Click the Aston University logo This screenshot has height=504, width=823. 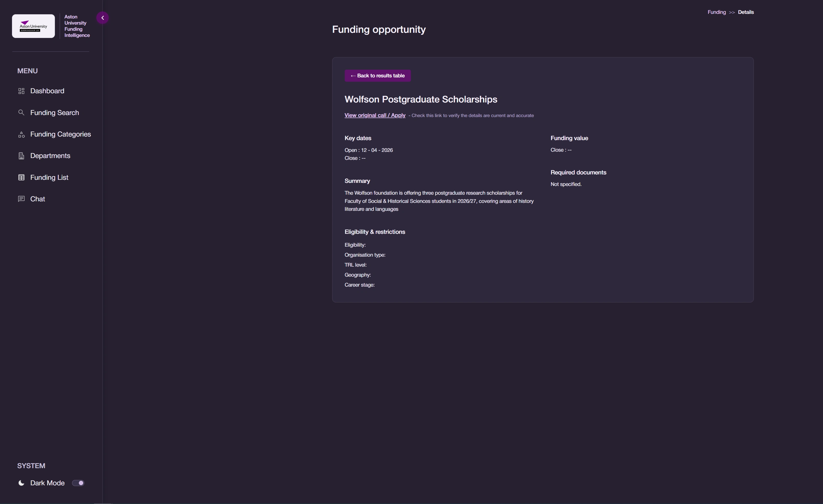coord(33,26)
